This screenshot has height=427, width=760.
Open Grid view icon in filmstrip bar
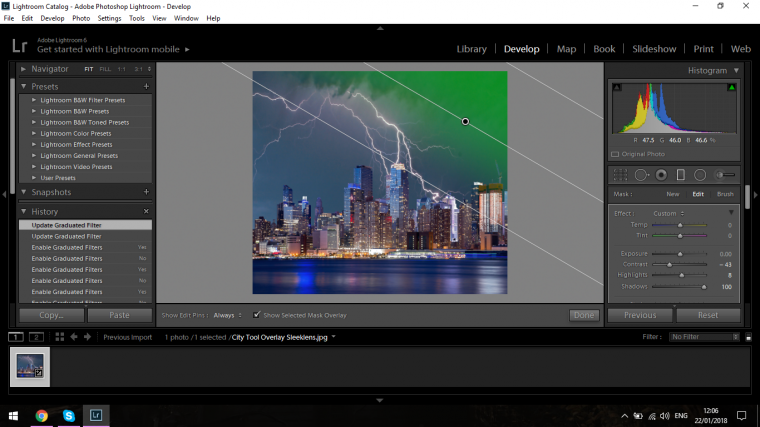pyautogui.click(x=60, y=337)
